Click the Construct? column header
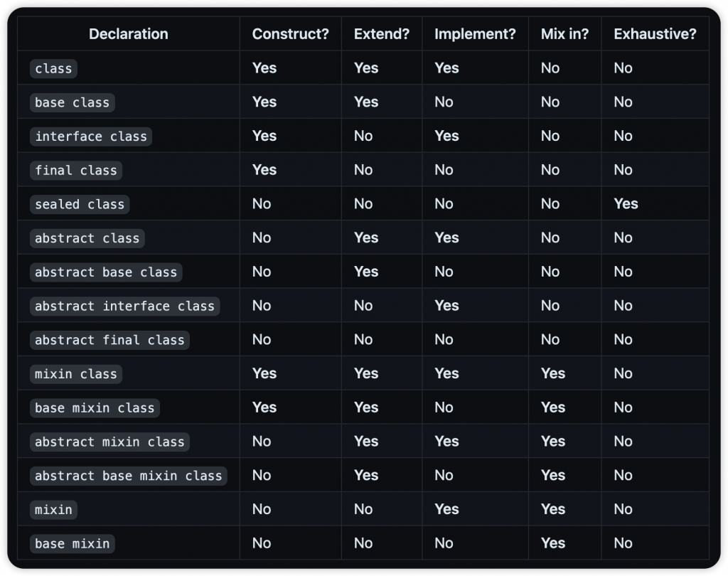Viewport: 728px width, 576px height. (290, 34)
